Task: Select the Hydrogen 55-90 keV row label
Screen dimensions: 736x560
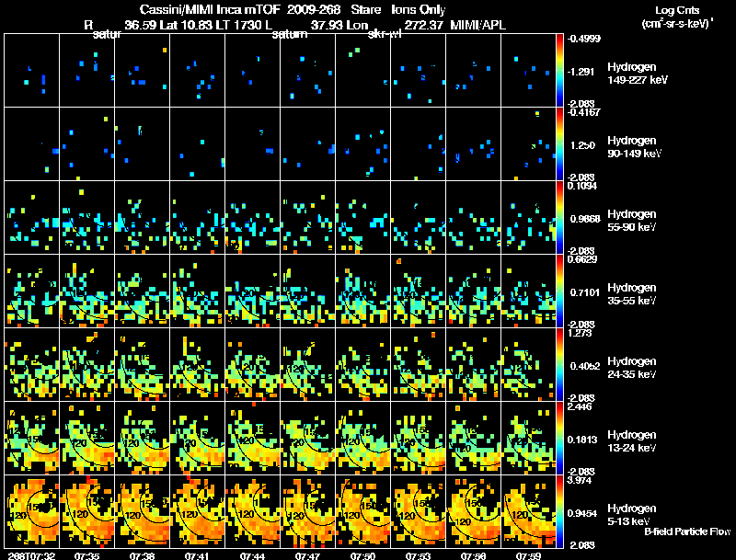Action: [x=632, y=221]
